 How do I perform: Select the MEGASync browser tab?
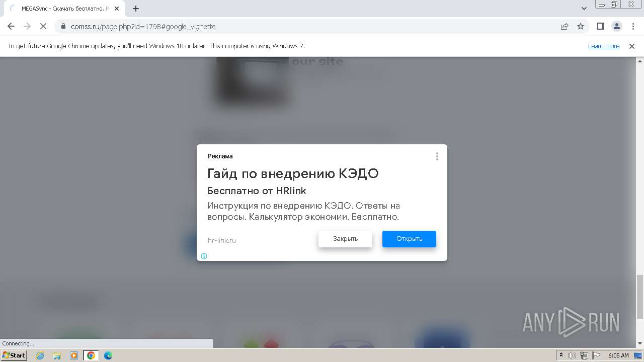tap(64, 9)
